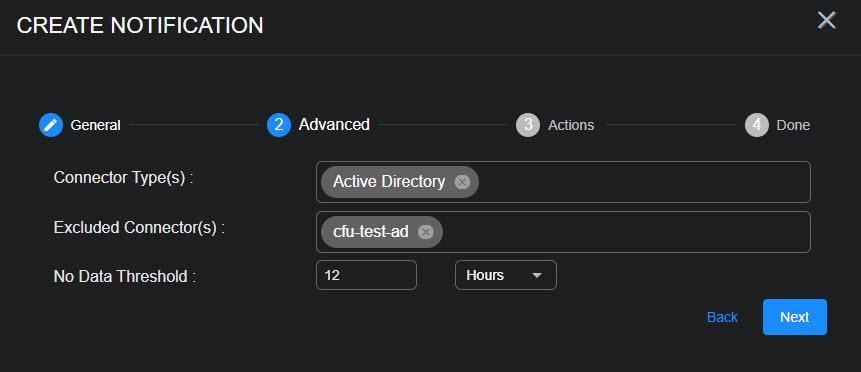This screenshot has width=861, height=372.
Task: Click the dropdown arrow next to Hours
Action: pyautogui.click(x=537, y=275)
